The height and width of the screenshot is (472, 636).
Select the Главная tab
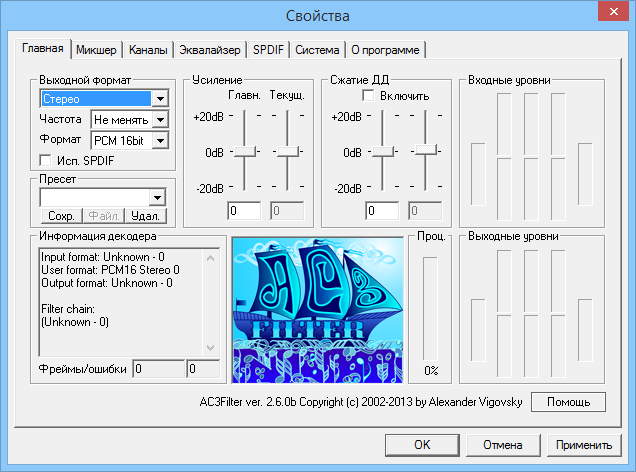point(43,48)
